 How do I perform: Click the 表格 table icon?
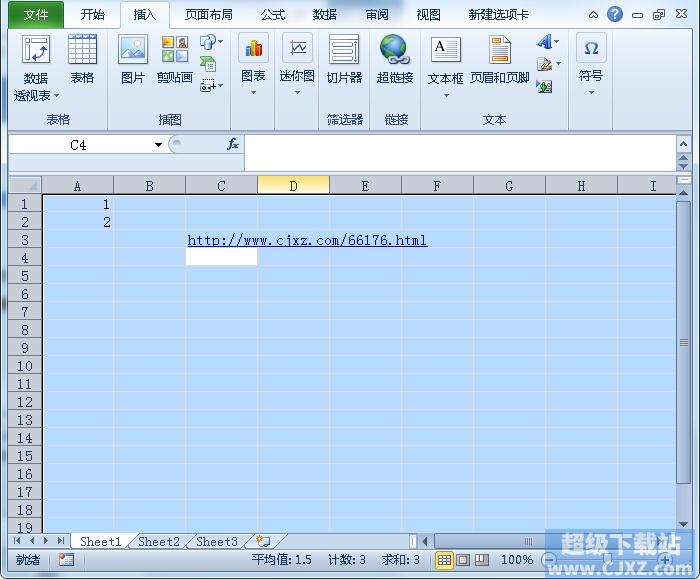click(x=82, y=50)
